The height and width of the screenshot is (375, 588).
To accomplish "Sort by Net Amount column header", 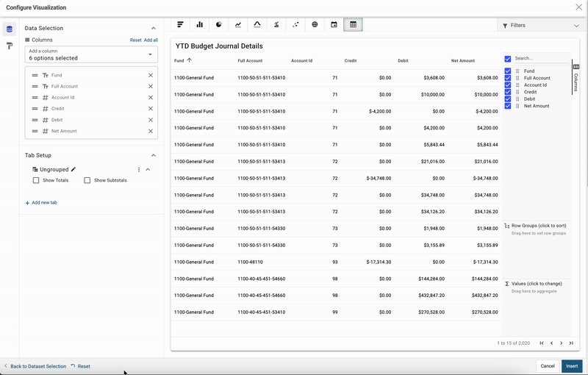I will [463, 61].
